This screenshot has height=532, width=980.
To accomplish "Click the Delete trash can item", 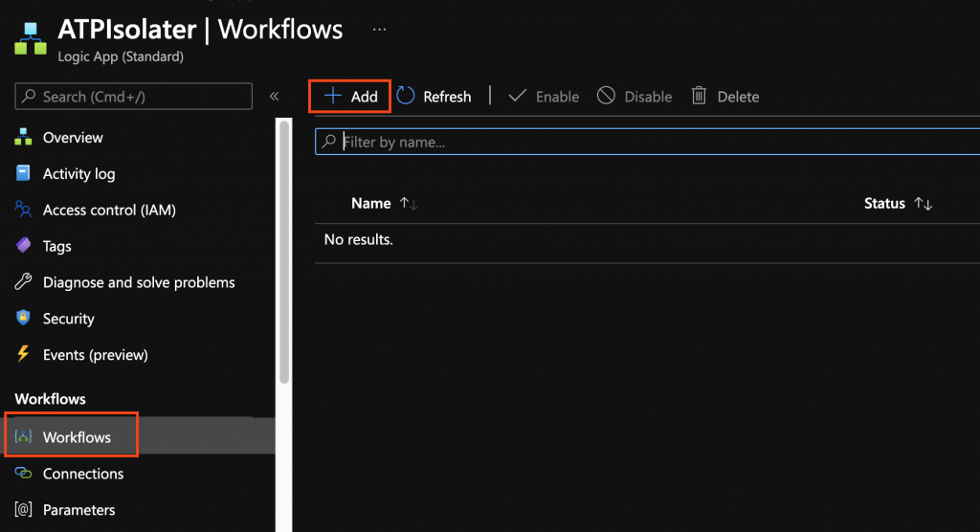I will [x=724, y=97].
